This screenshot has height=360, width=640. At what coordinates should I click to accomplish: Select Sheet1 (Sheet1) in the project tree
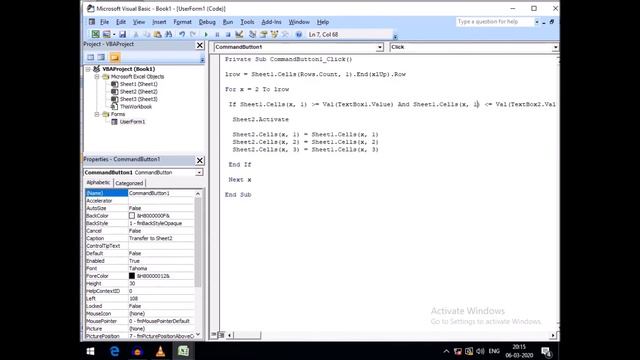coord(138,84)
